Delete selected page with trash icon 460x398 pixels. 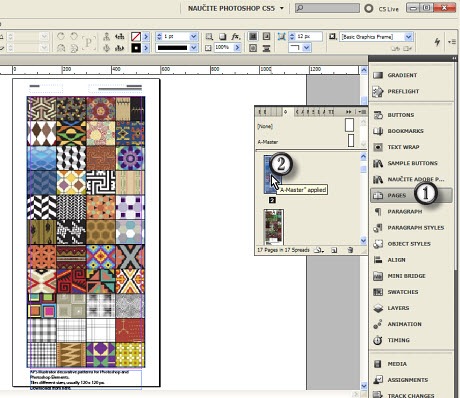click(x=350, y=250)
